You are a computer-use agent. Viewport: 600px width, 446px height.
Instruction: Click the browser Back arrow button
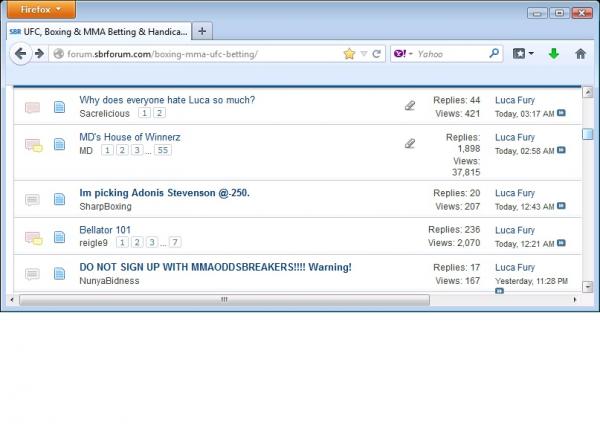pyautogui.click(x=21, y=53)
